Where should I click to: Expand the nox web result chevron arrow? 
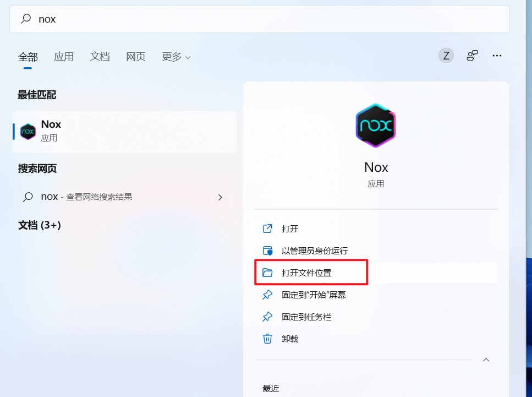pyautogui.click(x=220, y=197)
